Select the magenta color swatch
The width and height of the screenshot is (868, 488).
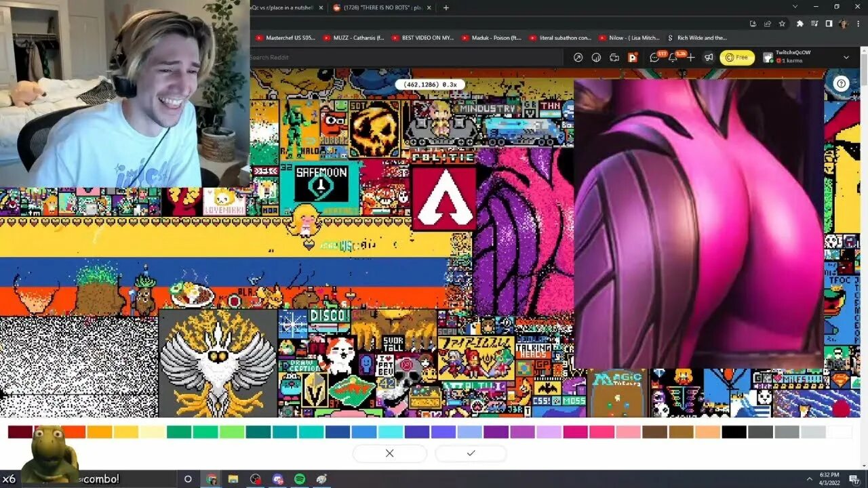575,432
